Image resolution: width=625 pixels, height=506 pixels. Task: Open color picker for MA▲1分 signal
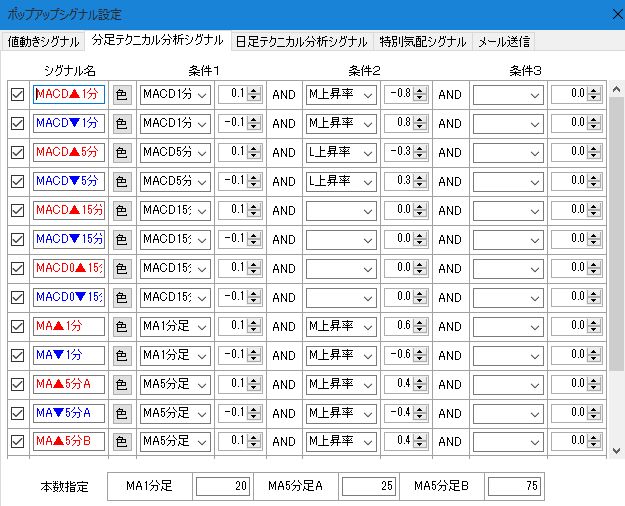tap(122, 327)
